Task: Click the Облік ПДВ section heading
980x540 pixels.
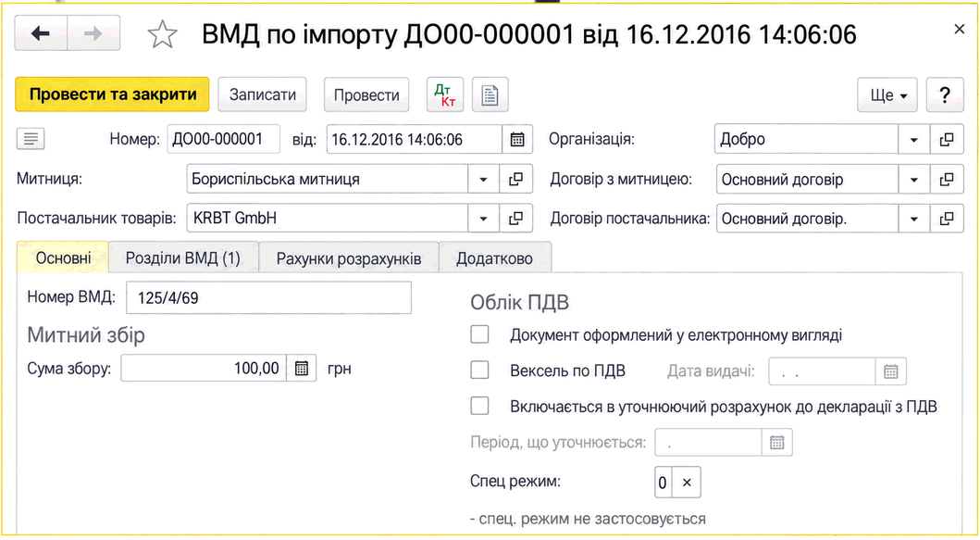Action: tap(519, 303)
